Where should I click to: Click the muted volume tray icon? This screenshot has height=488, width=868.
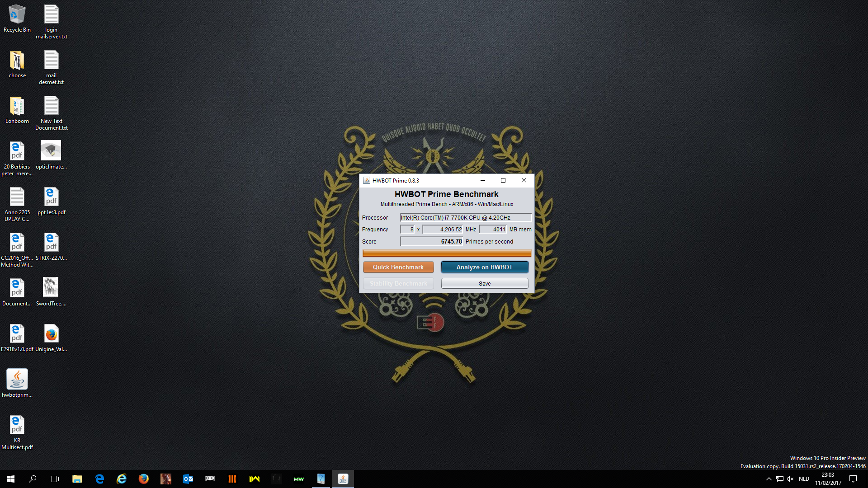click(790, 479)
